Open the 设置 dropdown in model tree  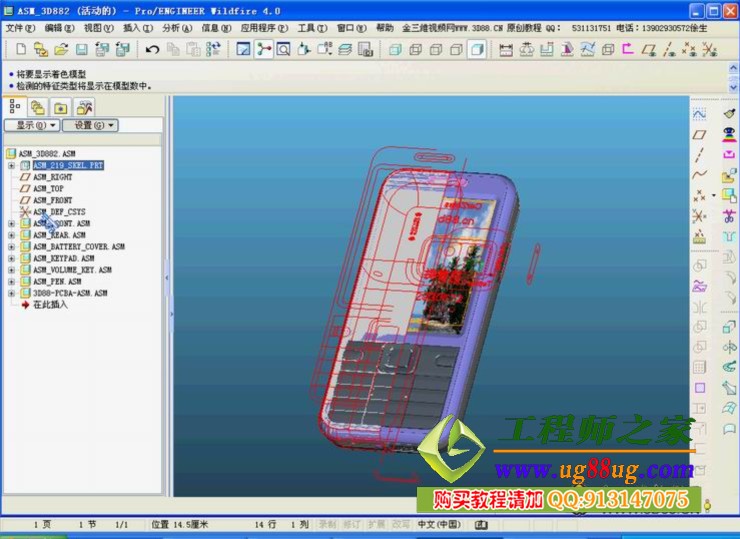[x=90, y=125]
